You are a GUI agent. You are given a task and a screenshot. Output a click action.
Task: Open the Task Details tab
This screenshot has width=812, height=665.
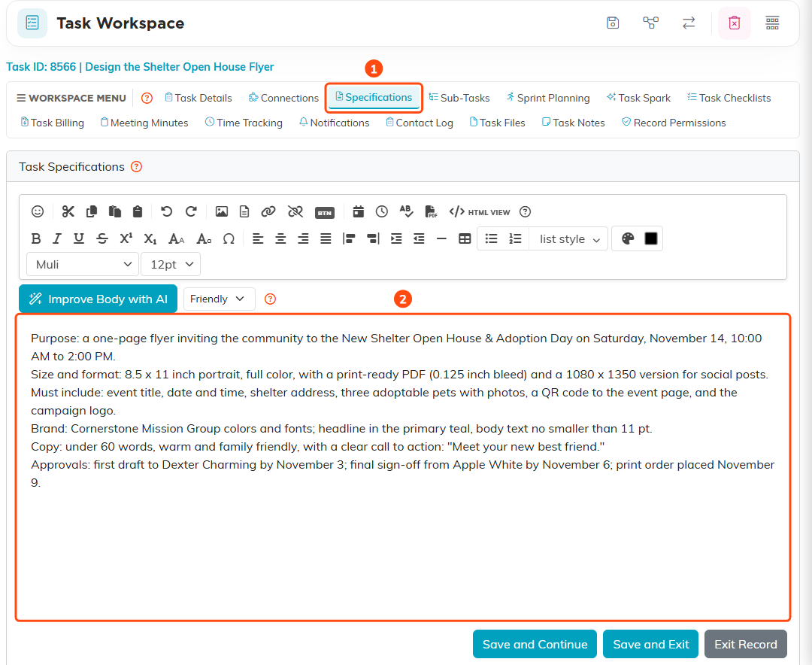coord(198,98)
